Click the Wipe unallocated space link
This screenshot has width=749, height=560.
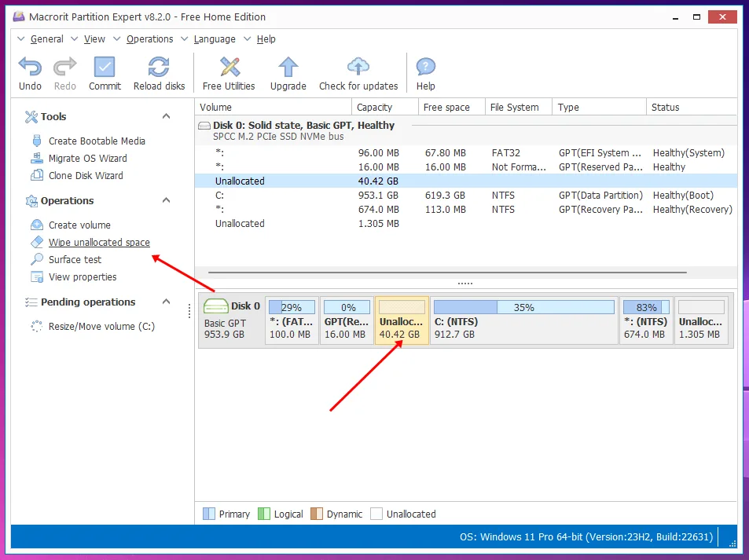tap(98, 242)
